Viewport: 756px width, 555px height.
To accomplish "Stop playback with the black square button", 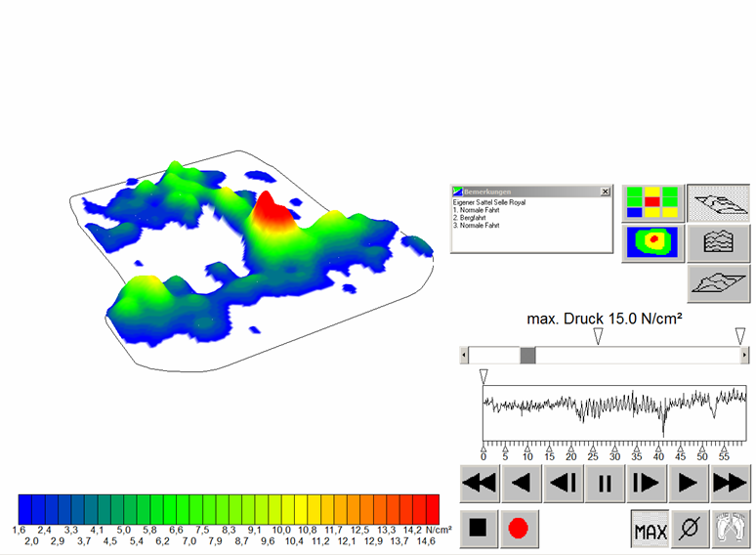I will [478, 529].
